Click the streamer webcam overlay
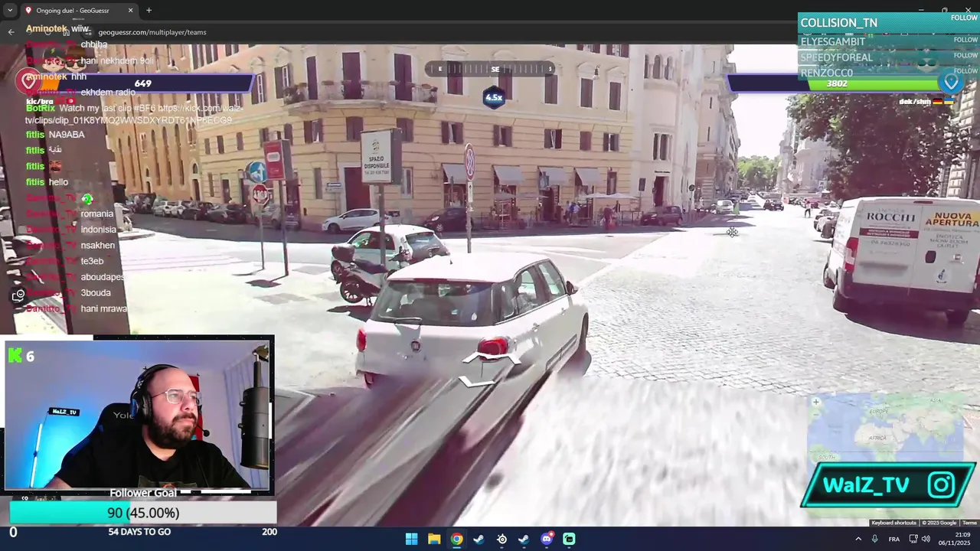Viewport: 980px width, 551px height. click(x=139, y=414)
